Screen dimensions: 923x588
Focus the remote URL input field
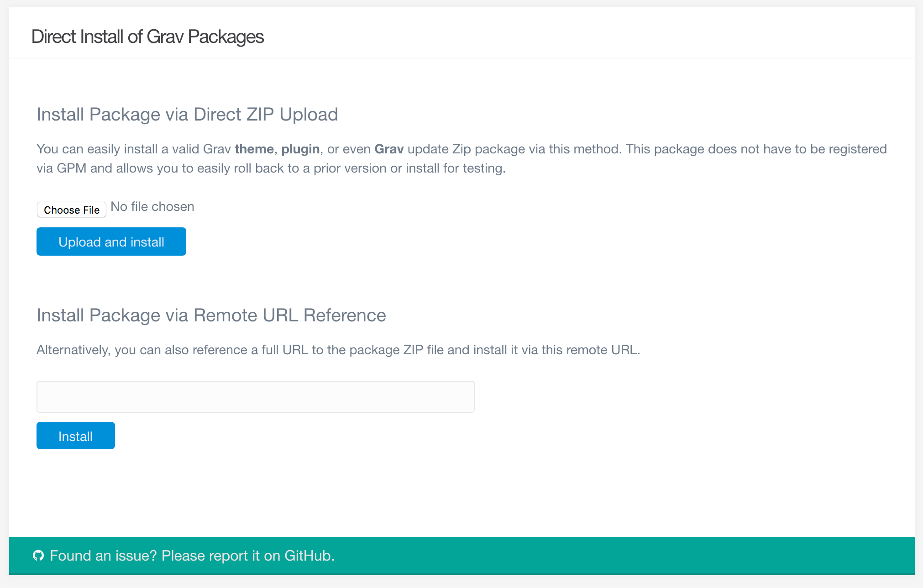(x=255, y=397)
